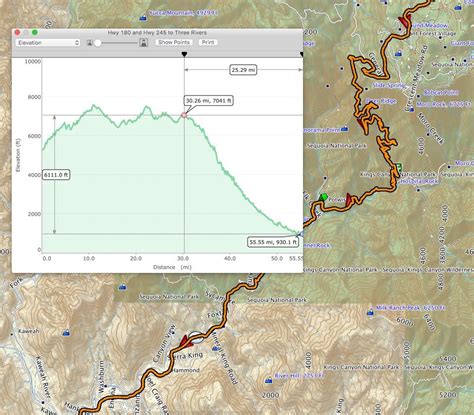
Task: Click the Panorama Point summit icon
Action: click(x=345, y=128)
